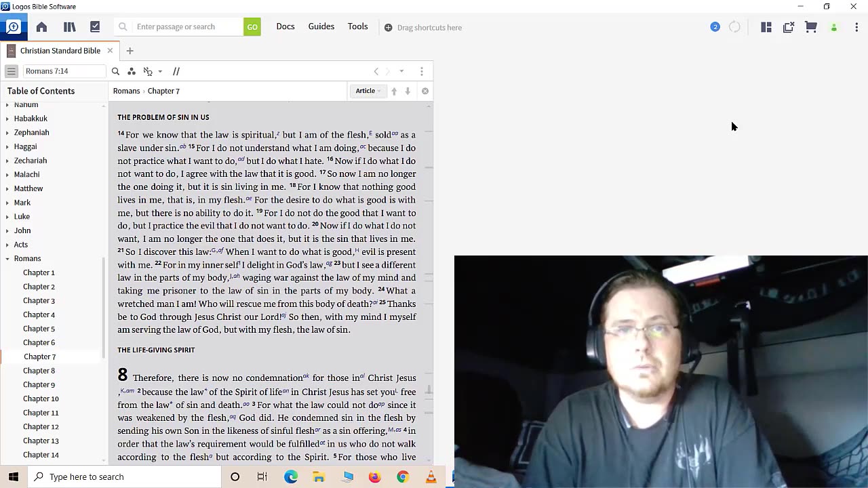868x488 pixels.
Task: Go back with the history arrow
Action: point(376,71)
